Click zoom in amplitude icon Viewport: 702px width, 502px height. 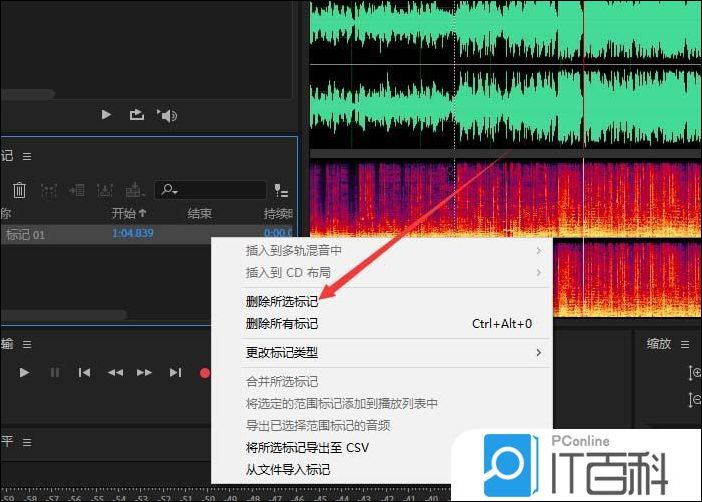pyautogui.click(x=694, y=372)
